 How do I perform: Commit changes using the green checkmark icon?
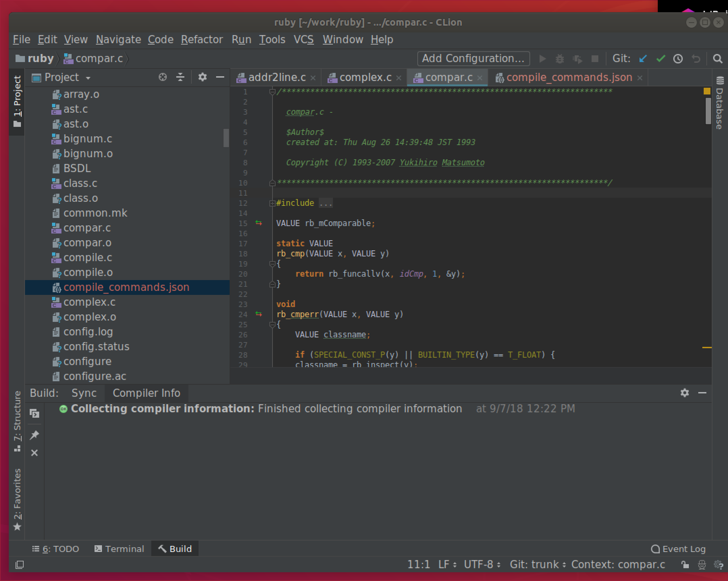click(x=661, y=58)
